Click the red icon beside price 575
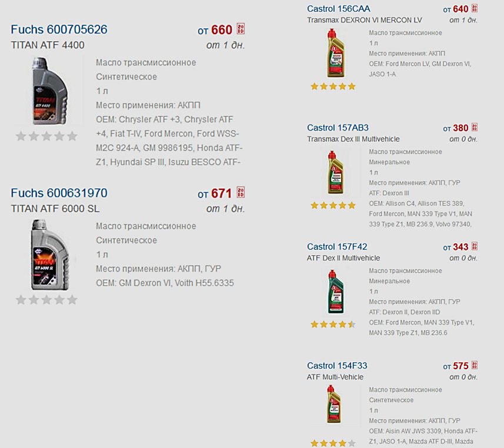The width and height of the screenshot is (504, 448). click(x=475, y=365)
